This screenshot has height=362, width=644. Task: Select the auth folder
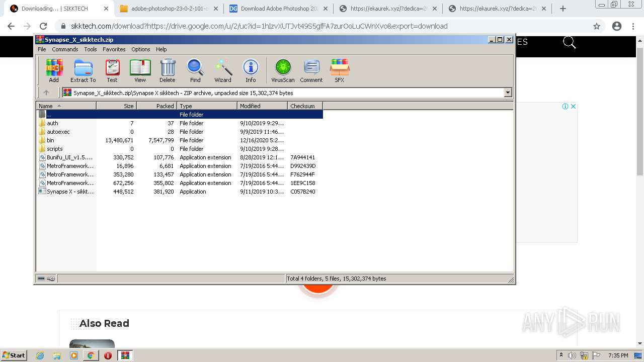[x=52, y=123]
